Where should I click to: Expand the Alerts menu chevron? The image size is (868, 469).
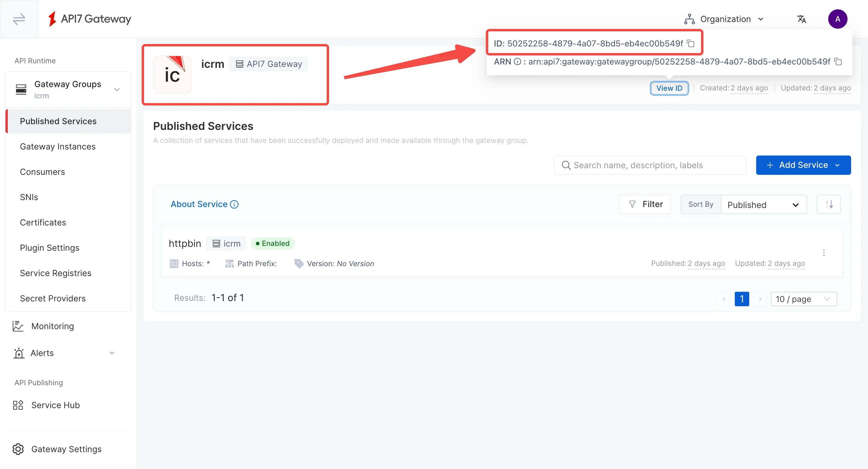112,353
